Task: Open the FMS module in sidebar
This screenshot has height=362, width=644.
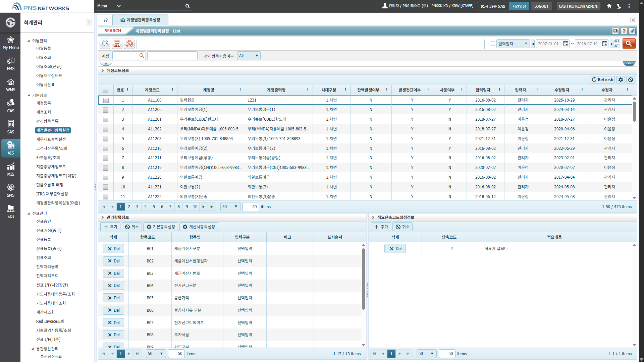Action: [10, 64]
